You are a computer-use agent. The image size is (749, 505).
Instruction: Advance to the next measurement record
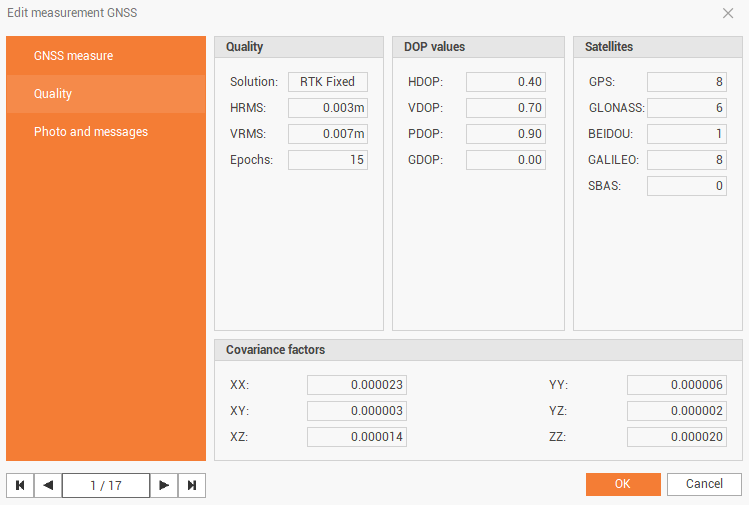click(x=164, y=485)
